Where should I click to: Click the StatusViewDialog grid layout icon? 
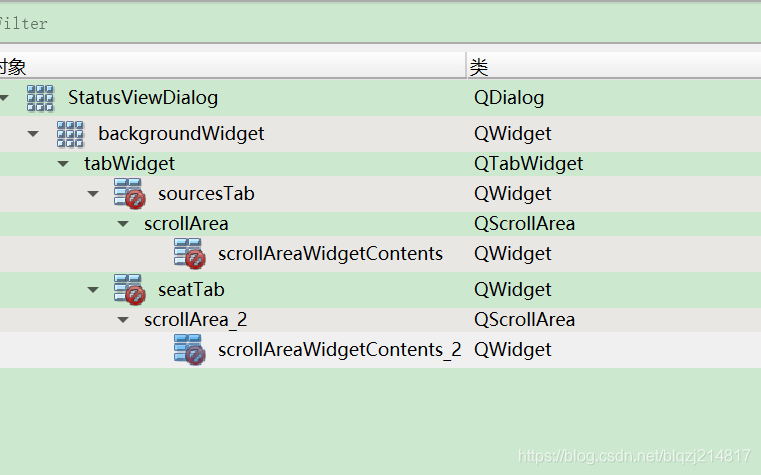[x=40, y=98]
